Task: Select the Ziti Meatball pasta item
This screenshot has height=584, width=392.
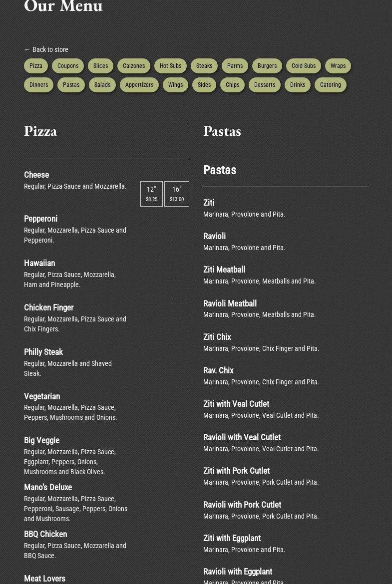Action: pyautogui.click(x=224, y=270)
